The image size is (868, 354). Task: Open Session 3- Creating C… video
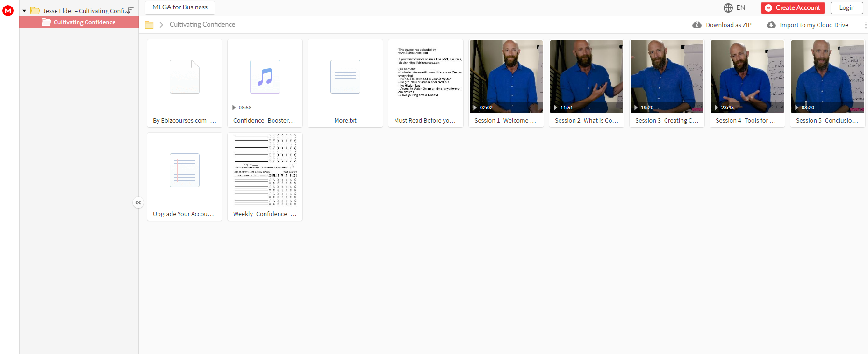pyautogui.click(x=667, y=76)
